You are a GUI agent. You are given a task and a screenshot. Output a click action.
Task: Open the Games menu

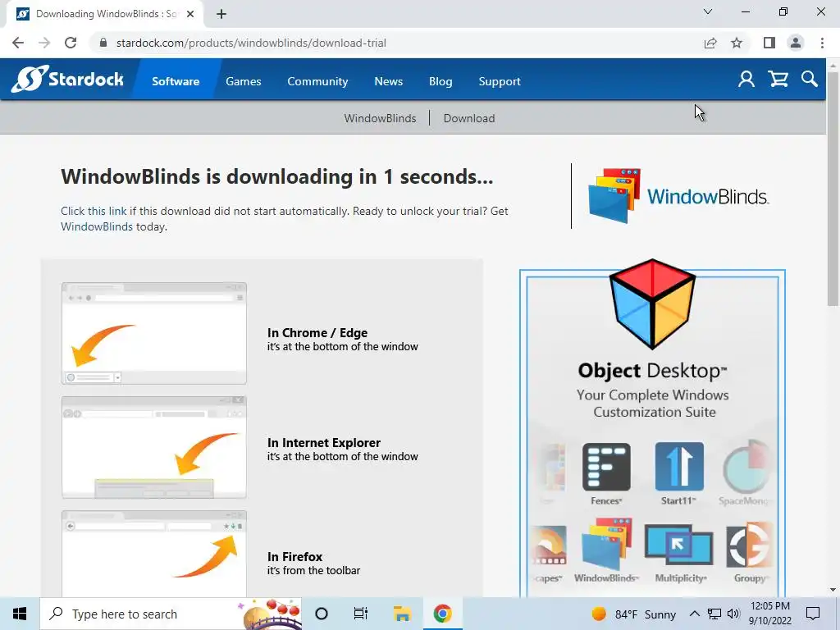(x=243, y=81)
